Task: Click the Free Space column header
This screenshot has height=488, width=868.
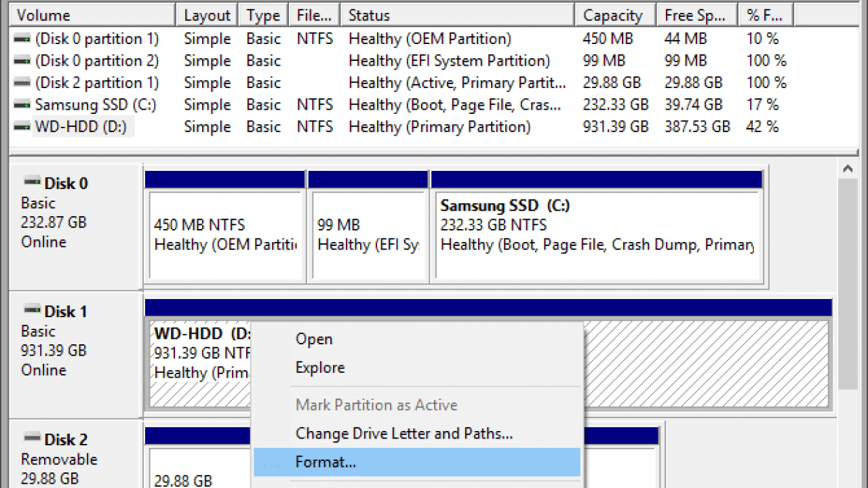Action: pyautogui.click(x=698, y=15)
